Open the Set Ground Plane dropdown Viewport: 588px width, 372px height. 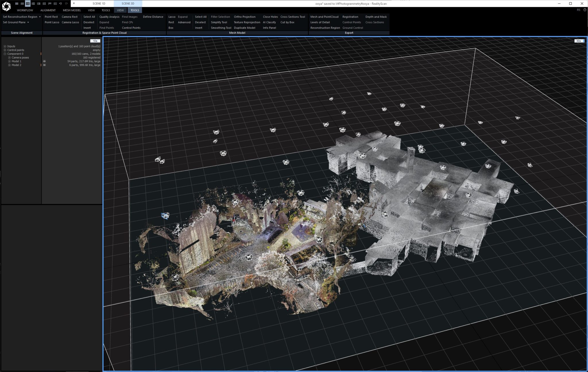pyautogui.click(x=28, y=22)
